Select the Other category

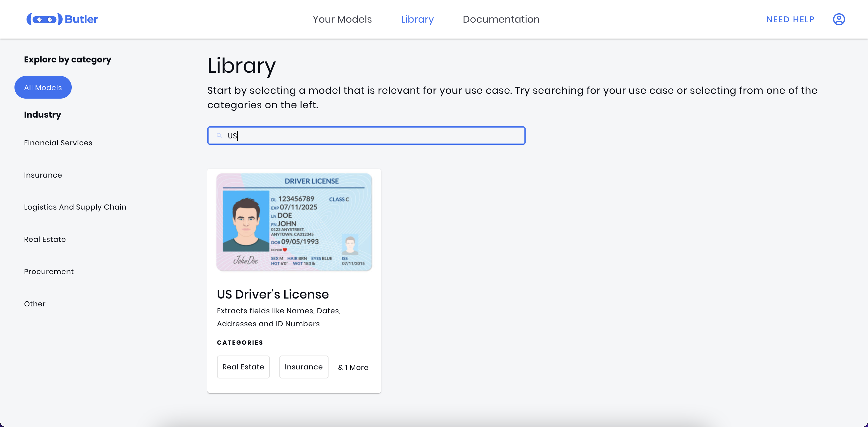pos(35,304)
